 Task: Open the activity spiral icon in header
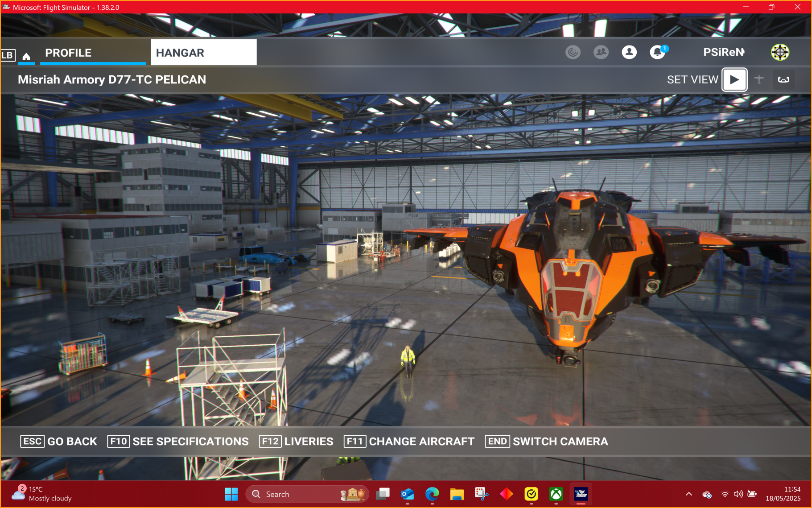click(573, 52)
